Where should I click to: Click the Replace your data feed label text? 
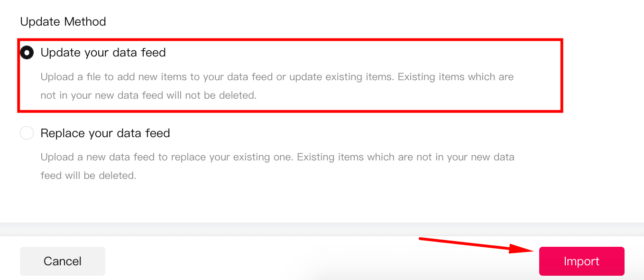pos(105,133)
